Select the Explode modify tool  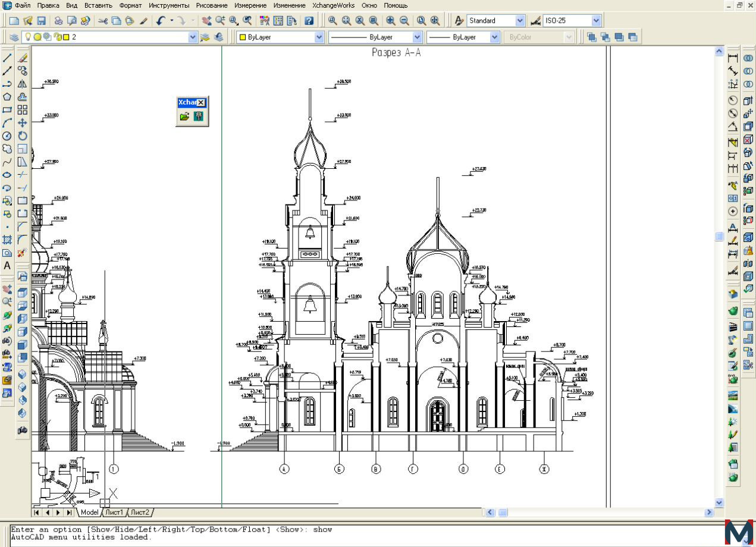(x=23, y=253)
